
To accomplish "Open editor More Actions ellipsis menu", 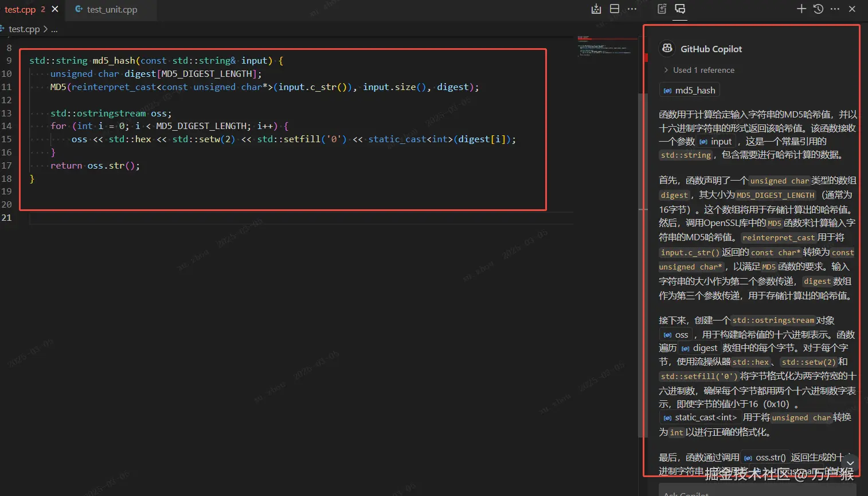I will pyautogui.click(x=632, y=9).
